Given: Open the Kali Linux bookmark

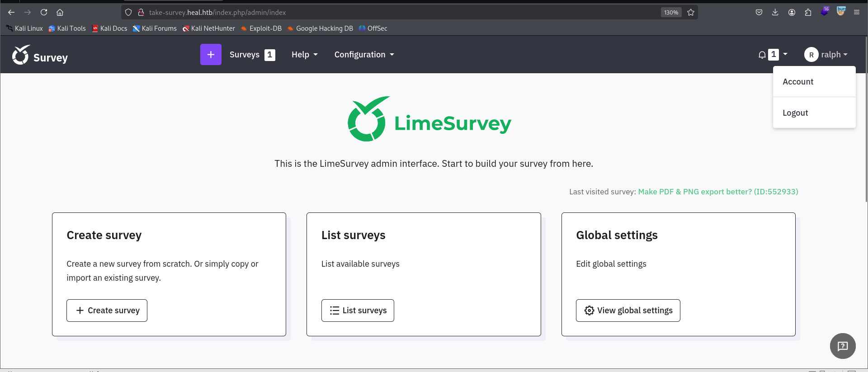Looking at the screenshot, I should 24,28.
